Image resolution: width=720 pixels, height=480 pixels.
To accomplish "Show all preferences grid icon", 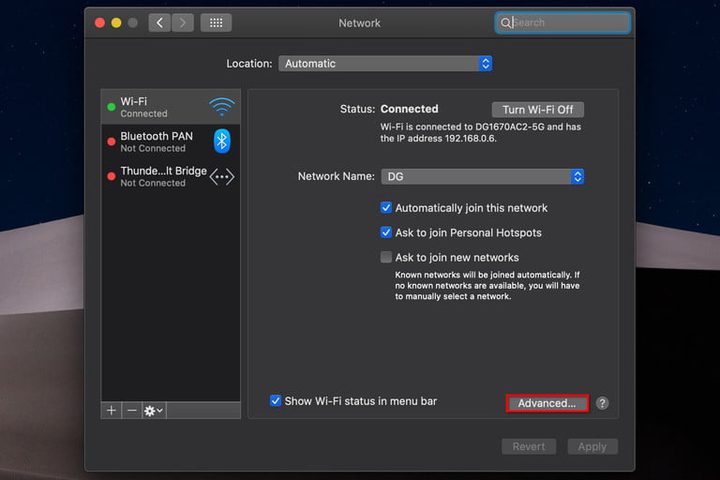I will [216, 23].
